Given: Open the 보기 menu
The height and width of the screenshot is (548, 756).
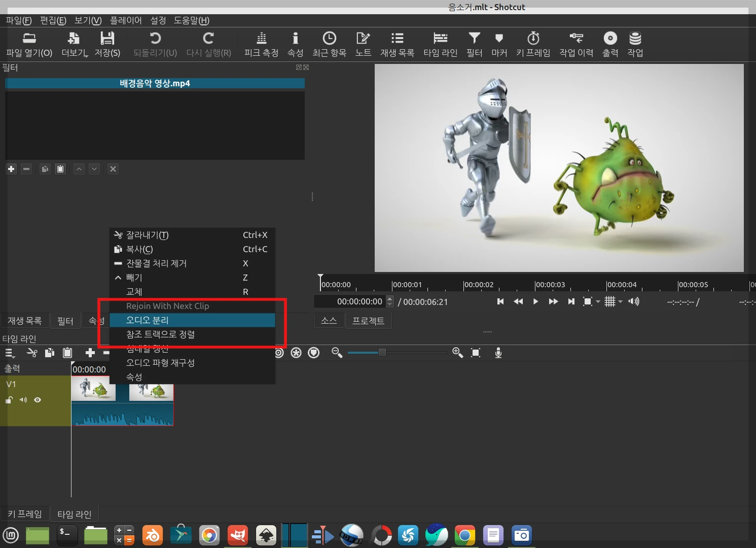Looking at the screenshot, I should 88,20.
